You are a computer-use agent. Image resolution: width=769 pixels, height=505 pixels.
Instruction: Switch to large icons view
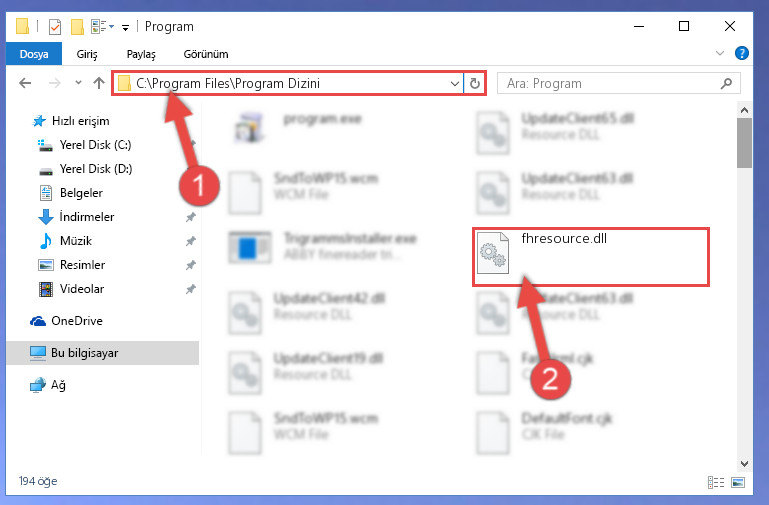click(x=738, y=482)
